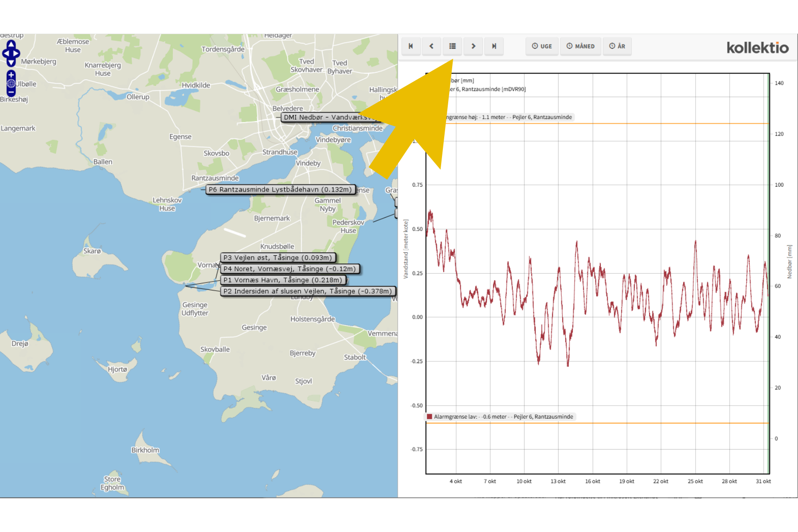
Task: Go to previous time period
Action: click(x=431, y=46)
